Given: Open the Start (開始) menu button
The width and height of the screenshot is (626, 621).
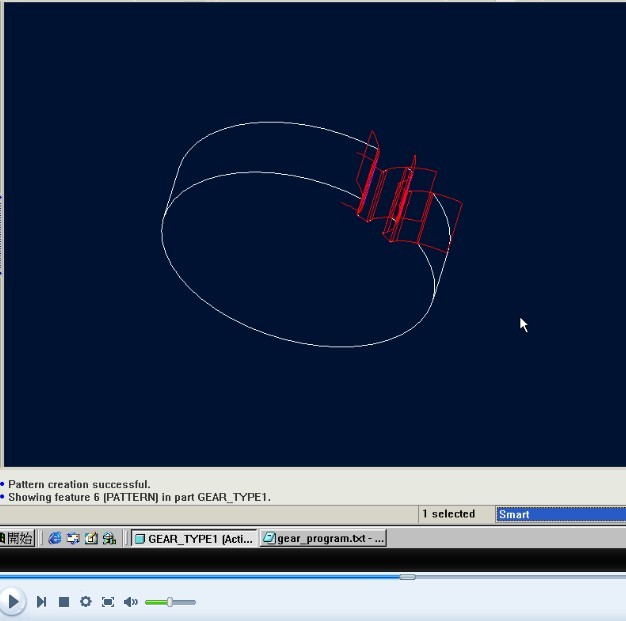Looking at the screenshot, I should (17, 538).
